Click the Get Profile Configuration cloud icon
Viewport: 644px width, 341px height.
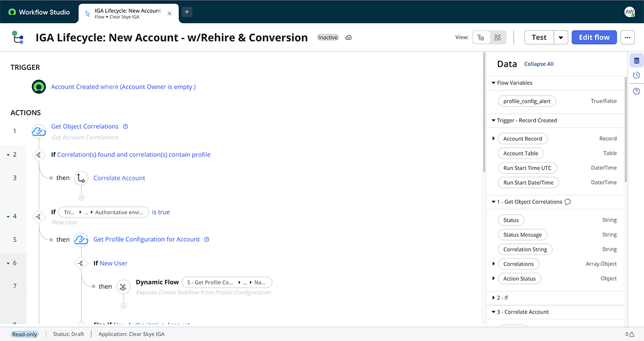click(81, 240)
